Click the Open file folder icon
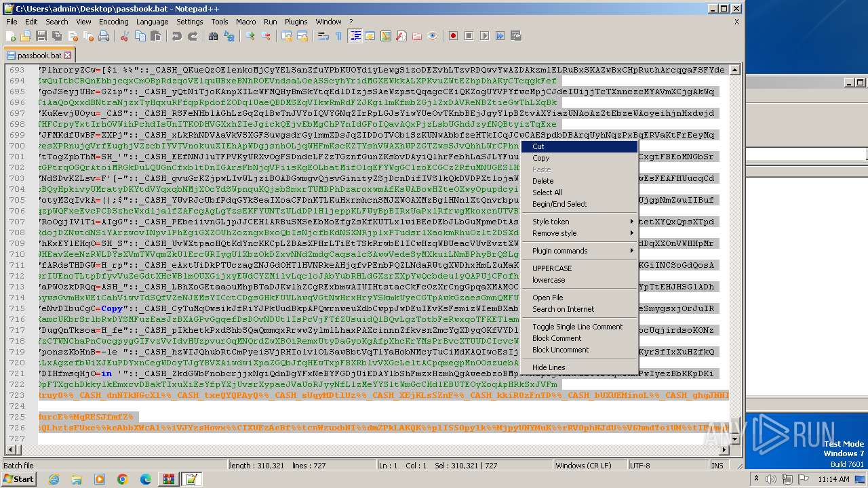This screenshot has width=868, height=488. click(x=26, y=36)
